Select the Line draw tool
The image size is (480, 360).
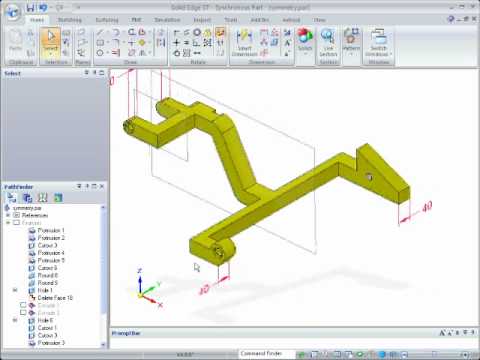(100, 32)
